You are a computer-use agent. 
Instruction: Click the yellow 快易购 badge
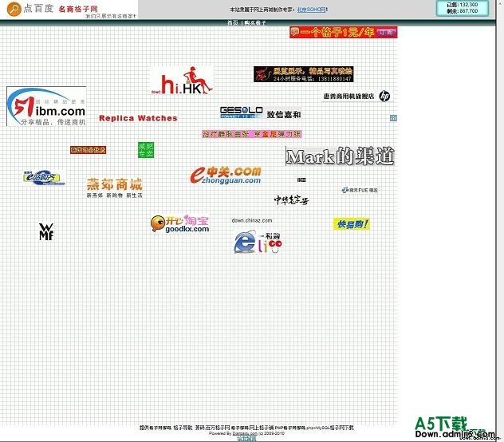(351, 224)
